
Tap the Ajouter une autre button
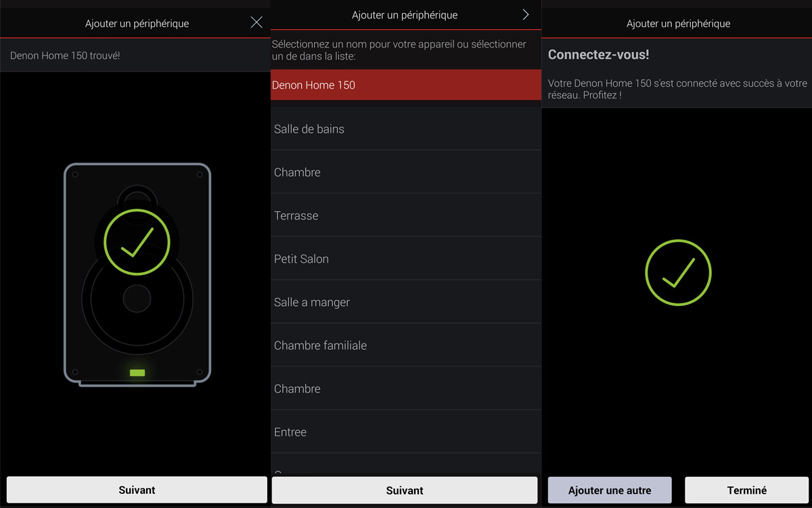(x=610, y=490)
